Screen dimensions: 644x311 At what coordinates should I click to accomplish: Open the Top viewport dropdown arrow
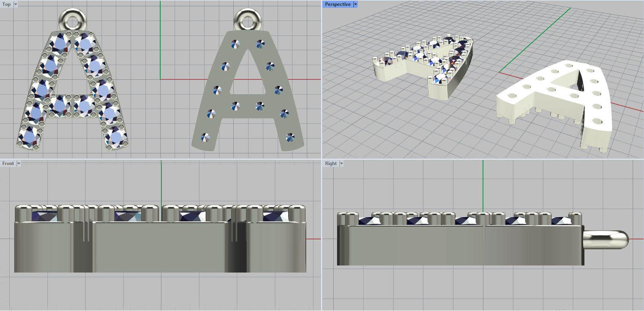pyautogui.click(x=16, y=4)
